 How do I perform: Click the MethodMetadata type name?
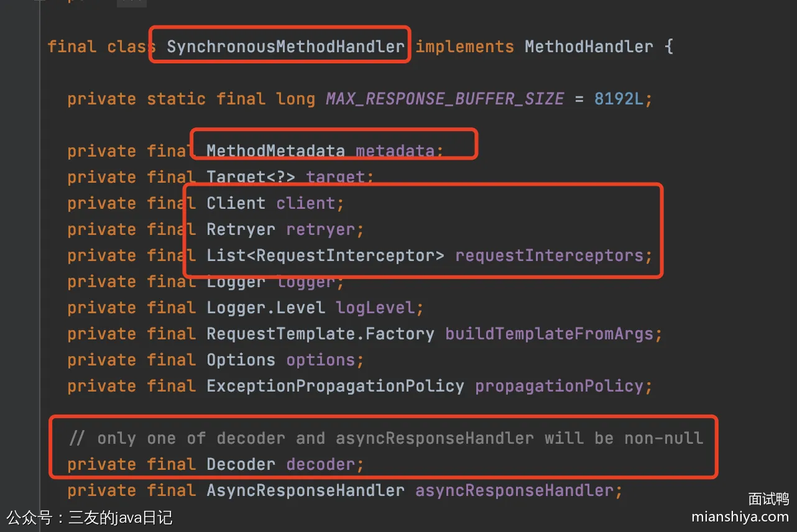[x=275, y=151]
